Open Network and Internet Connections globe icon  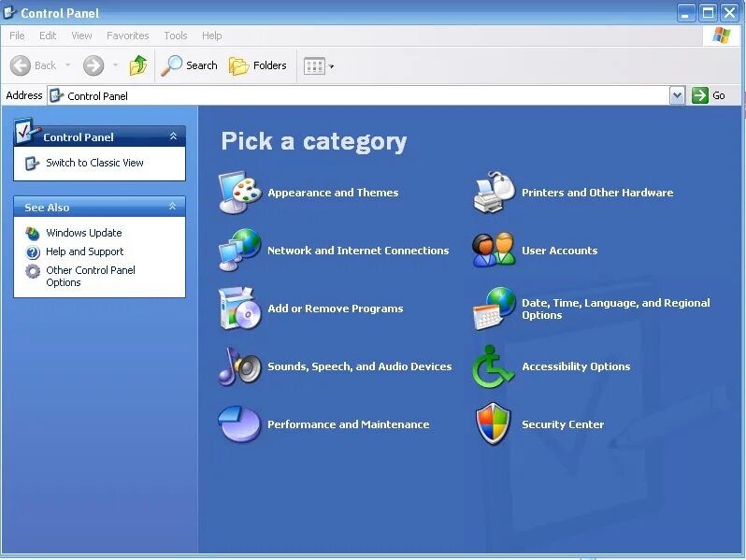coord(239,251)
